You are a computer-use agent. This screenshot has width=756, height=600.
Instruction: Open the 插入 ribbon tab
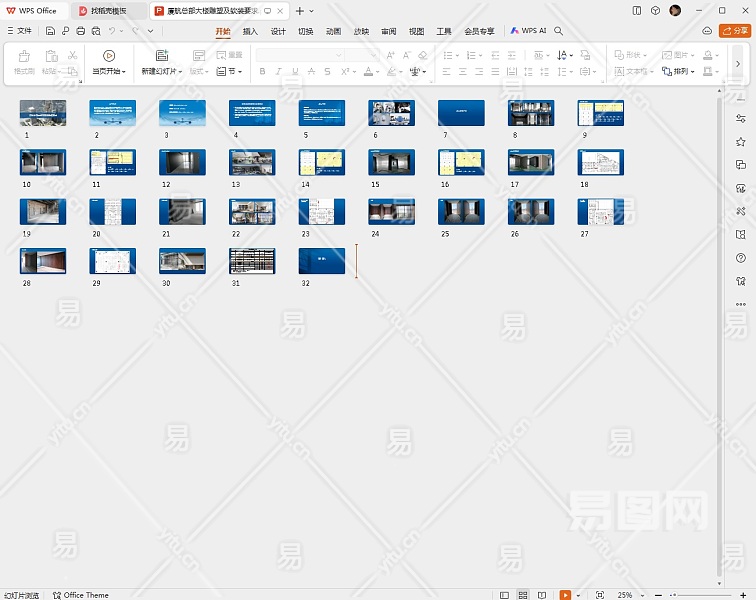point(250,31)
